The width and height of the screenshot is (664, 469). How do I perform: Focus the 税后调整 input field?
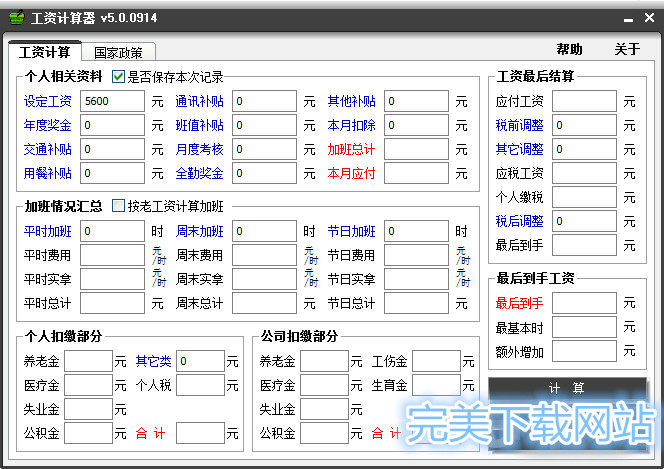pos(584,221)
